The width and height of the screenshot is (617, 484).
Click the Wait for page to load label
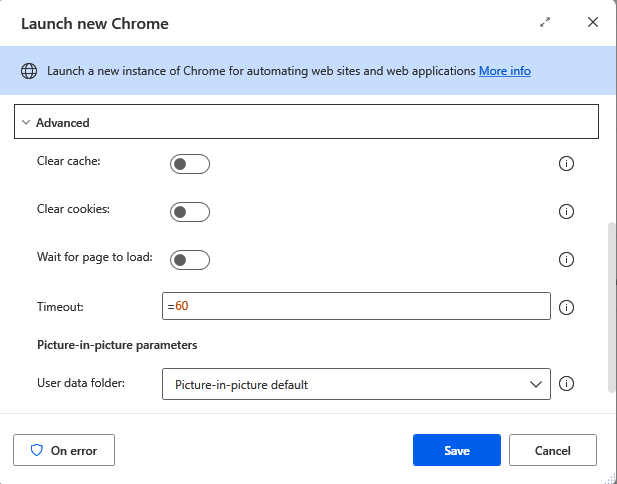(x=94, y=257)
